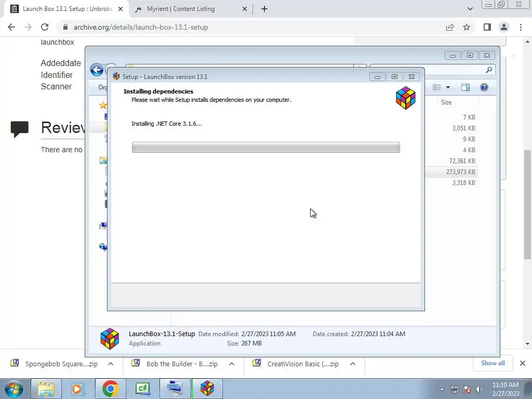Select the file sized 7 KB
Viewport: 532px width, 399px height.
pyautogui.click(x=469, y=117)
